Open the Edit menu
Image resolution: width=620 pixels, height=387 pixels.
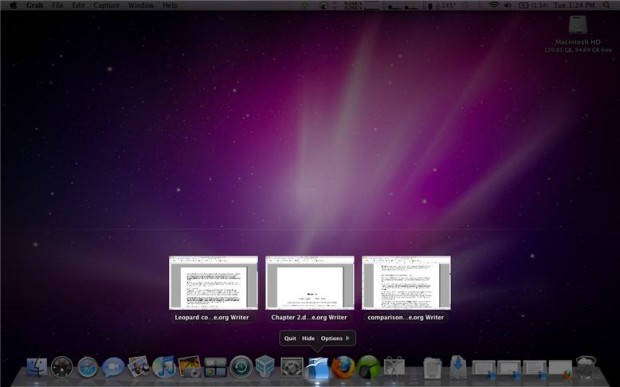click(78, 5)
